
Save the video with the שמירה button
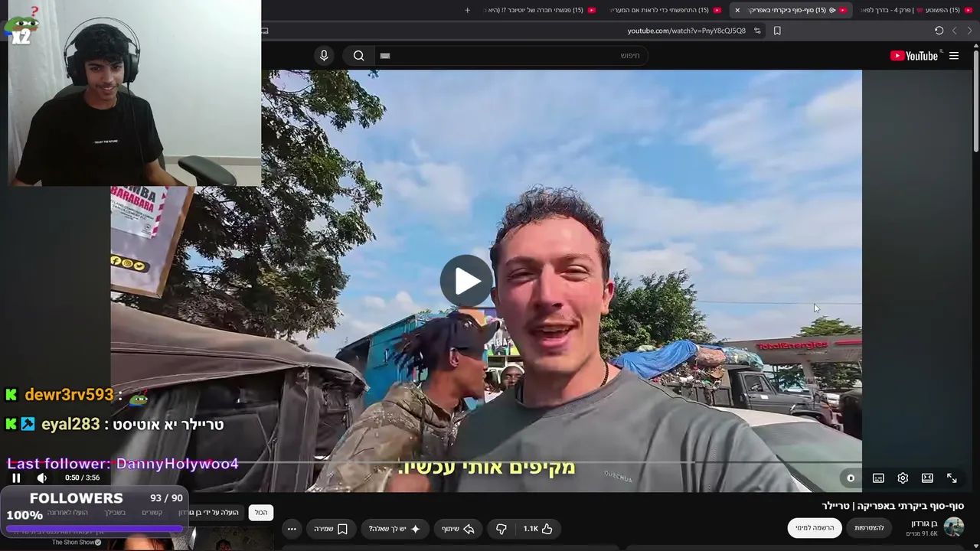point(331,529)
